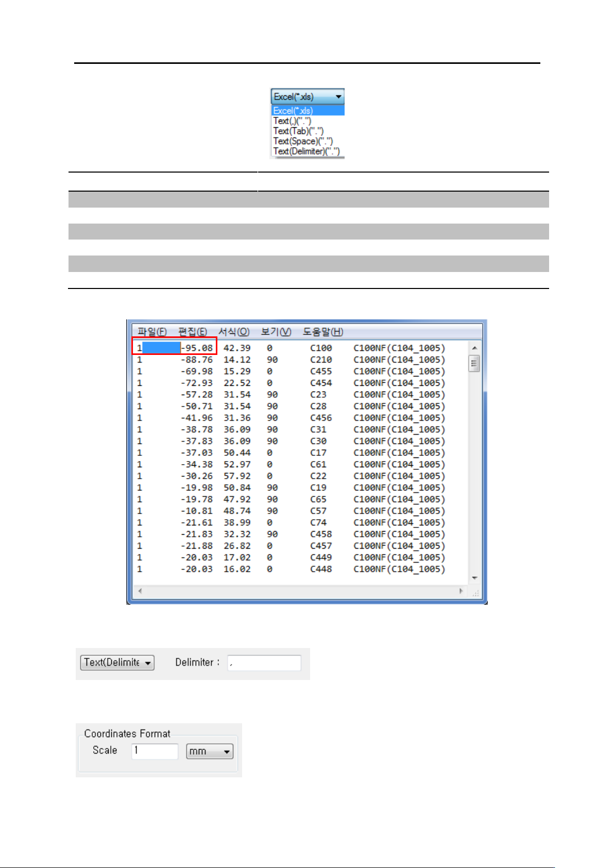Choose the Text(Tab)(".") format option
The image size is (614, 868).
[298, 131]
